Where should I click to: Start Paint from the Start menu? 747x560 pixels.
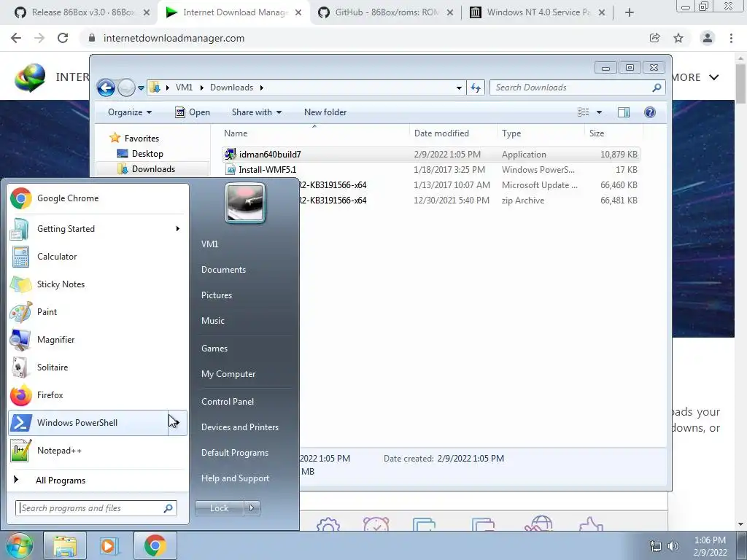(98, 312)
